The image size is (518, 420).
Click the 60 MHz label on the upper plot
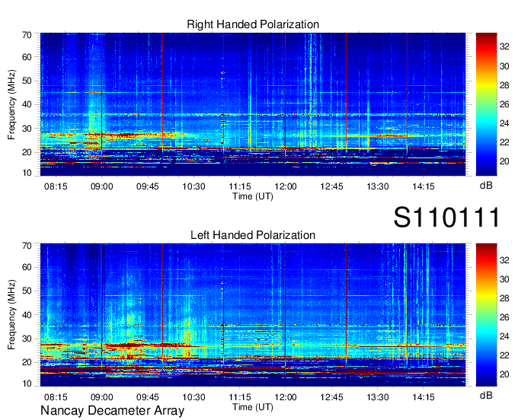click(x=27, y=57)
